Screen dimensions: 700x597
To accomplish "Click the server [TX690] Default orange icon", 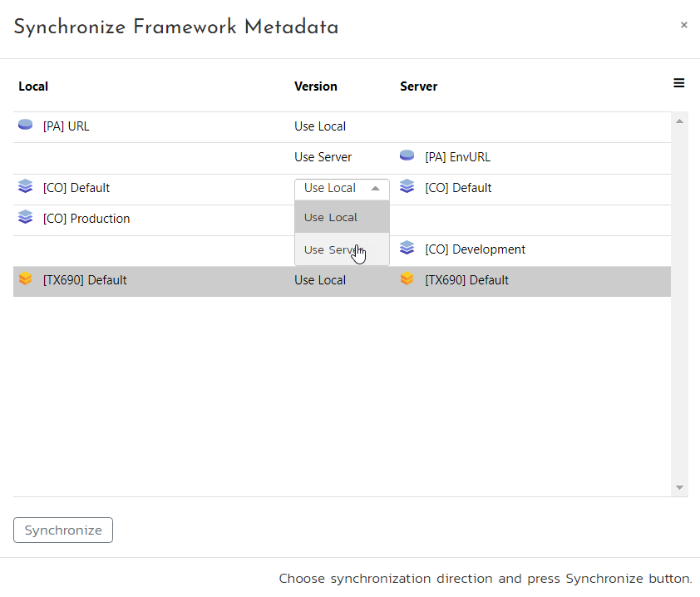I will (x=407, y=279).
